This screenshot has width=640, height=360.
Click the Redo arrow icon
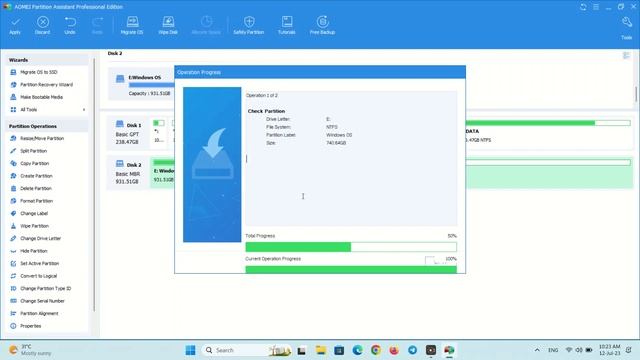97,22
